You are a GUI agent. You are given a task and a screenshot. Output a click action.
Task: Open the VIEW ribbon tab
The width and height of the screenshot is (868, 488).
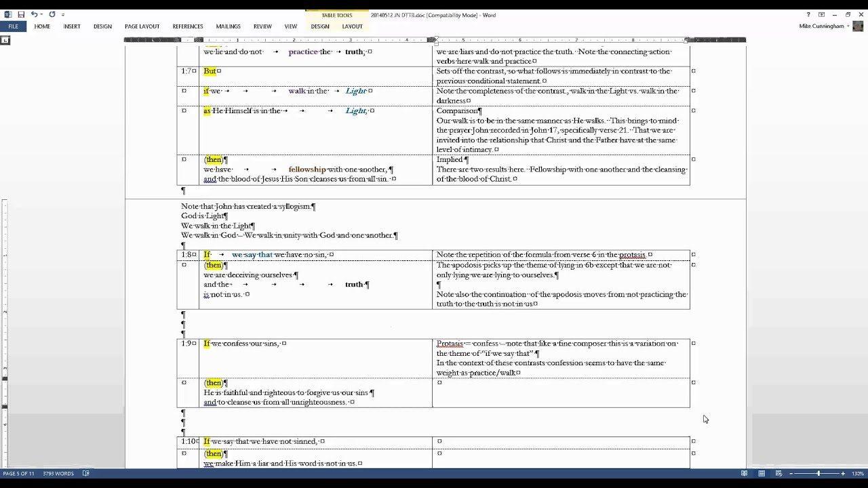point(291,26)
